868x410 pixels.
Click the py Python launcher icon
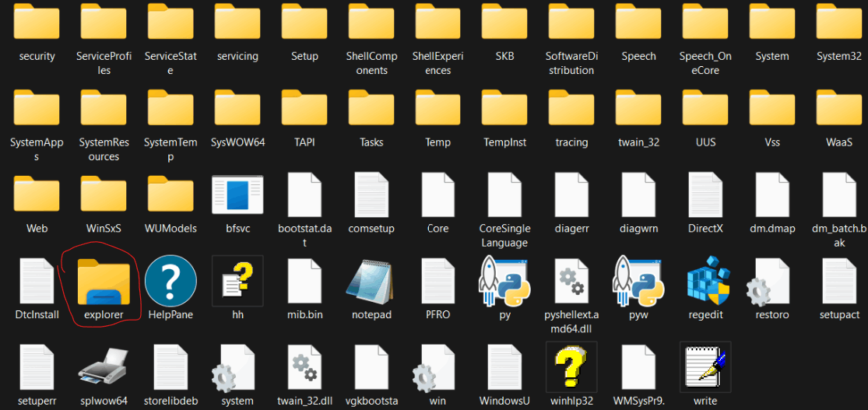505,282
